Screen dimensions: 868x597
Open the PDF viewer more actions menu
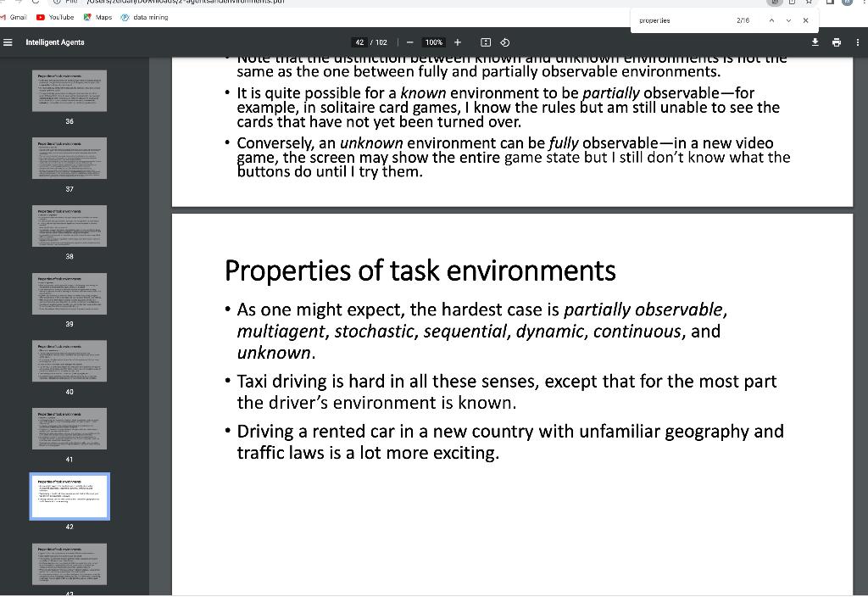point(858,42)
